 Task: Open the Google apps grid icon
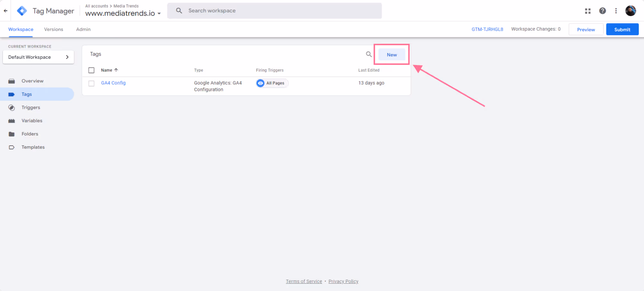tap(588, 11)
